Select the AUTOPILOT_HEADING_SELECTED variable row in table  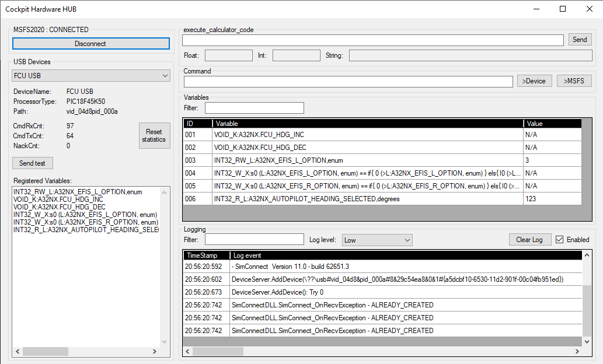(x=382, y=199)
